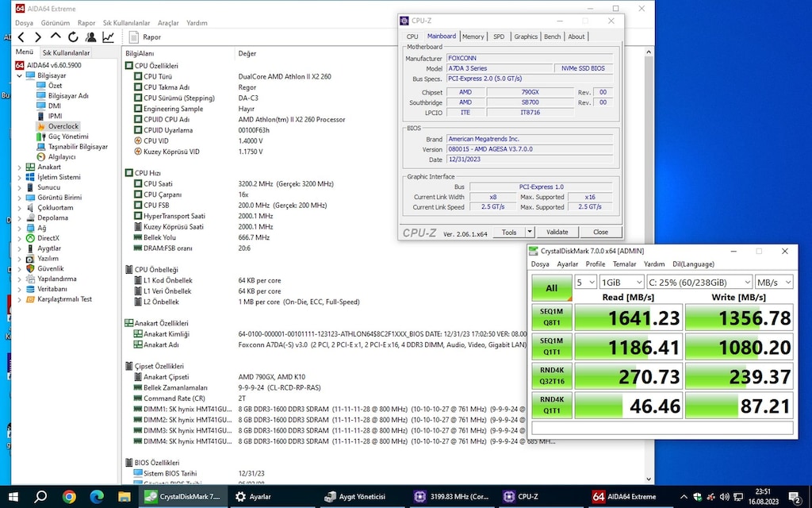Open the Temalar menu in CrystalDiskMark
Viewport: 812px width, 508px height.
624,264
